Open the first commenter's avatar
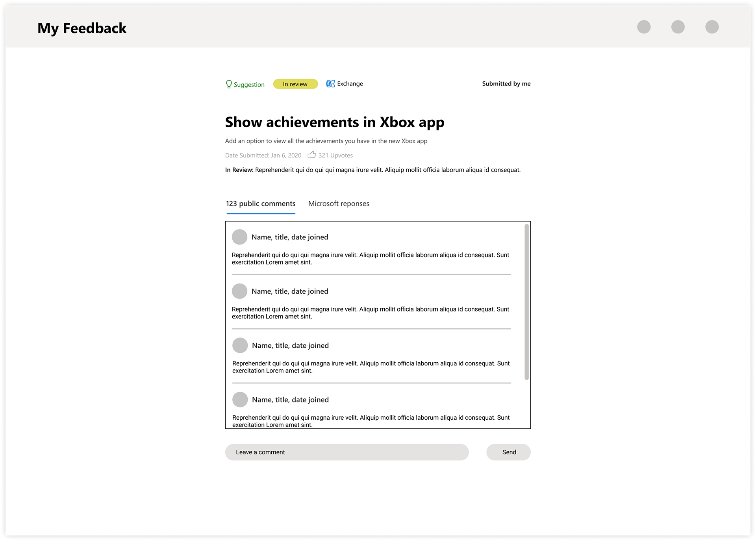 pos(239,237)
